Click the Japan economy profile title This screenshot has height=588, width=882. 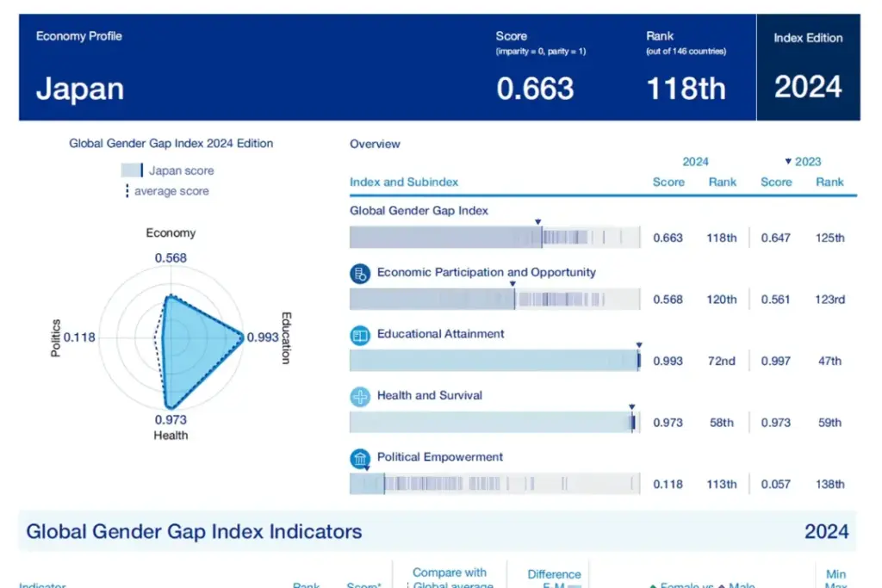coord(80,89)
